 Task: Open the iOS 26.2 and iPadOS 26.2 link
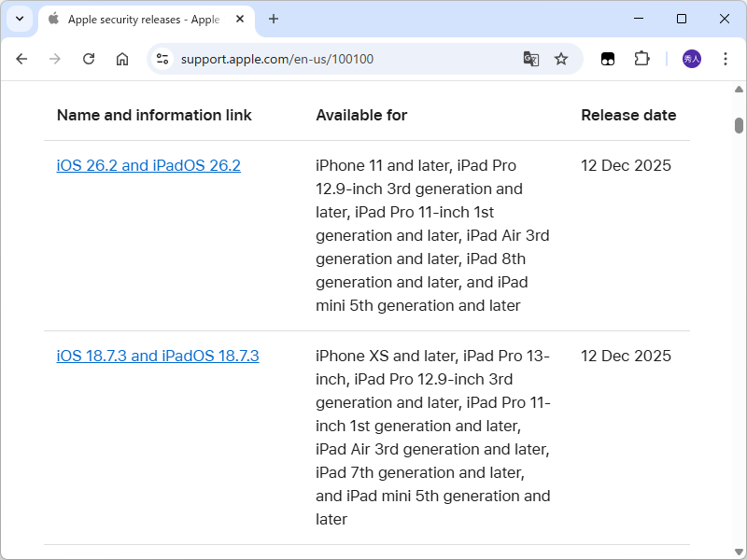point(148,165)
